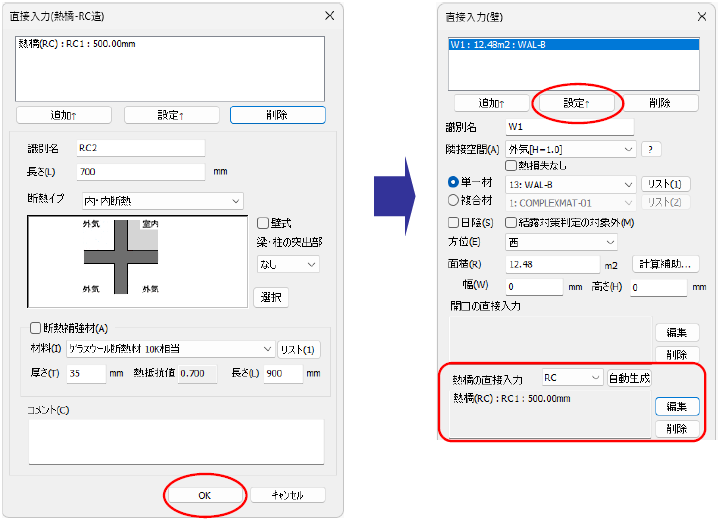This screenshot has height=520, width=718.
Task: Tick the 結露対策判定の対象外 checkbox
Action: pyautogui.click(x=512, y=222)
